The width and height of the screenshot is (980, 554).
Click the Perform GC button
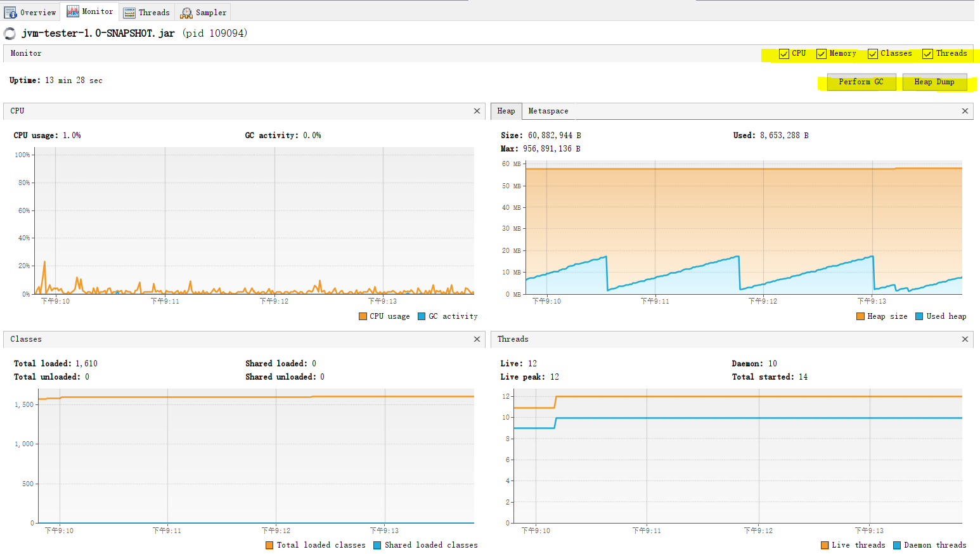861,82
